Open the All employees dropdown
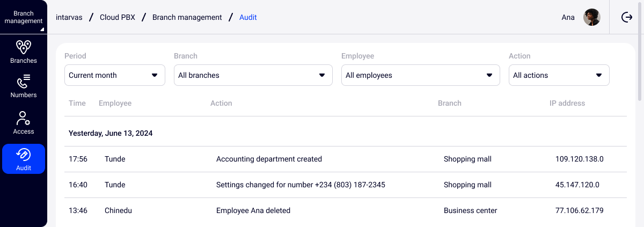The width and height of the screenshot is (644, 227). tap(420, 75)
